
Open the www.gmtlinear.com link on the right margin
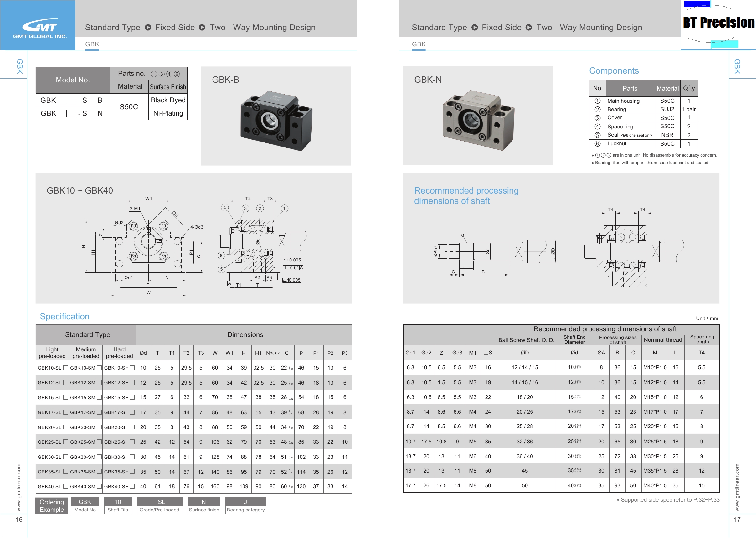coord(737,487)
